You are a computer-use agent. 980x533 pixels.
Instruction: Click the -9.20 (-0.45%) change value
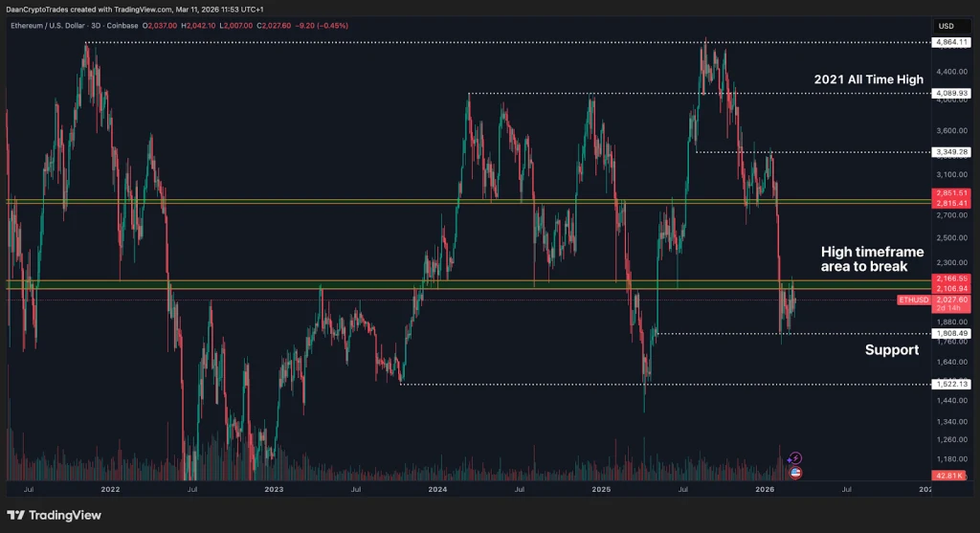[x=322, y=26]
